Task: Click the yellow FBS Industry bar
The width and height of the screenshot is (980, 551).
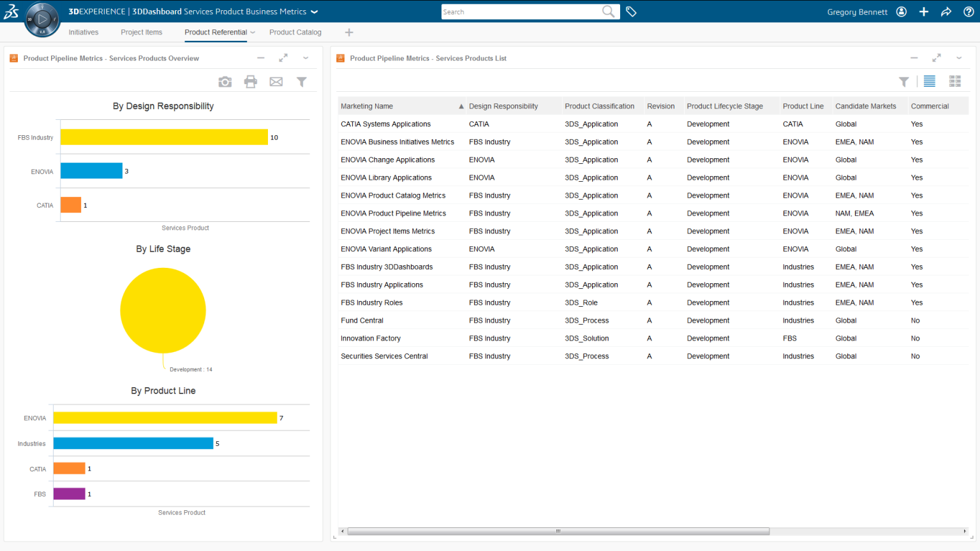Action: 164,137
